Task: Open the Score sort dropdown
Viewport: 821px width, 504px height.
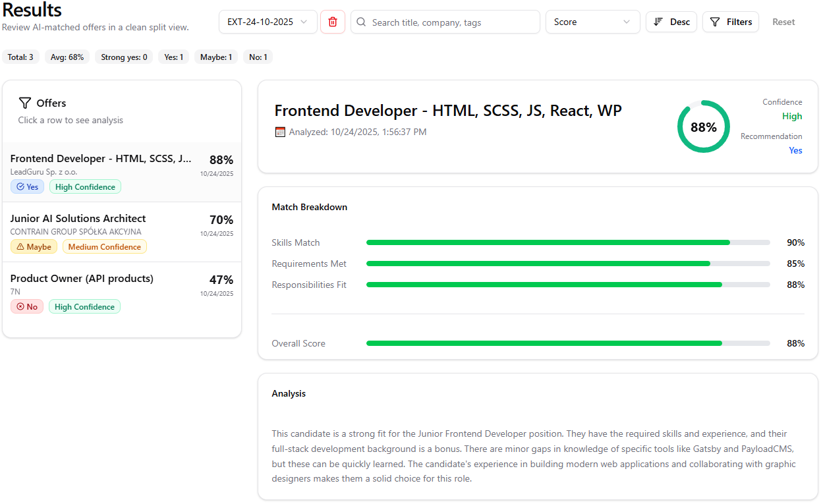Action: click(592, 22)
